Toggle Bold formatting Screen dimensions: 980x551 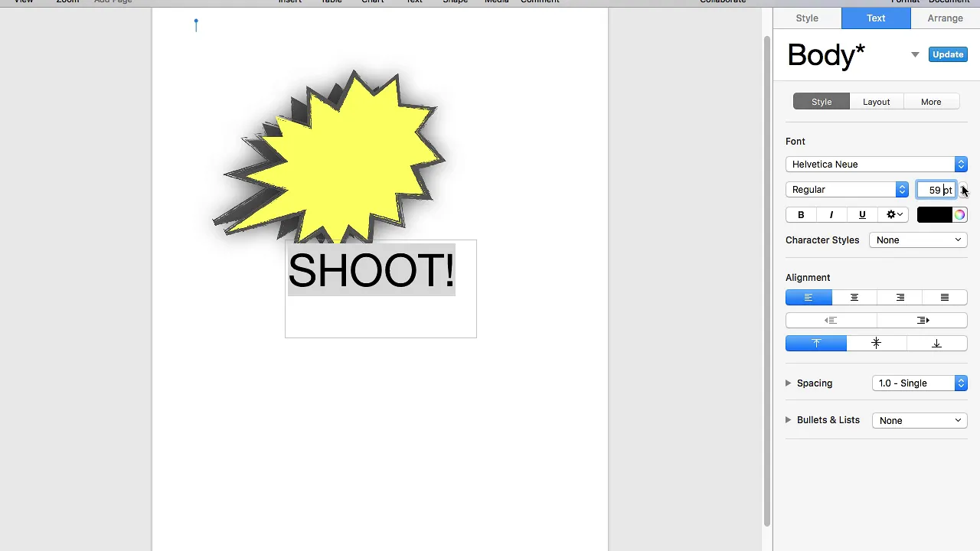coord(801,215)
